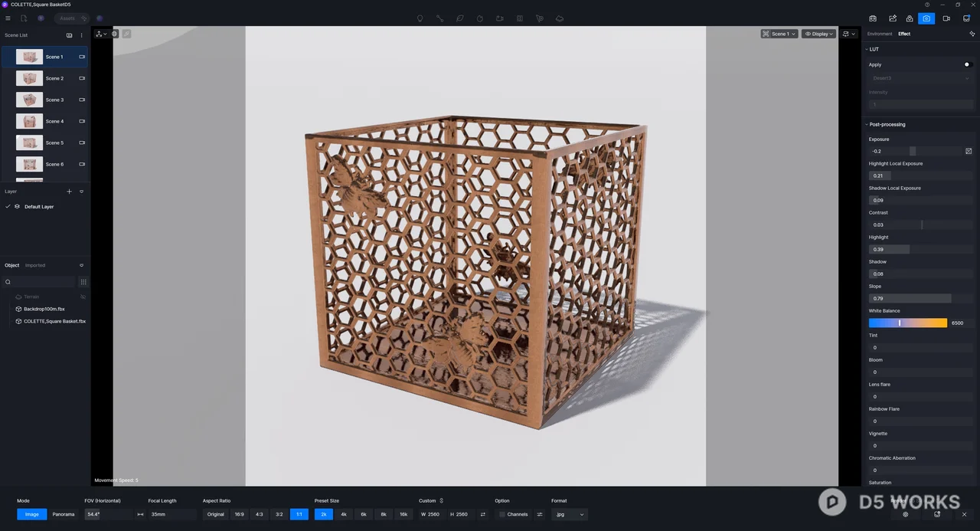Screen dimensions: 980x531
Task: Choose 16:9 aspect ratio
Action: coord(240,514)
